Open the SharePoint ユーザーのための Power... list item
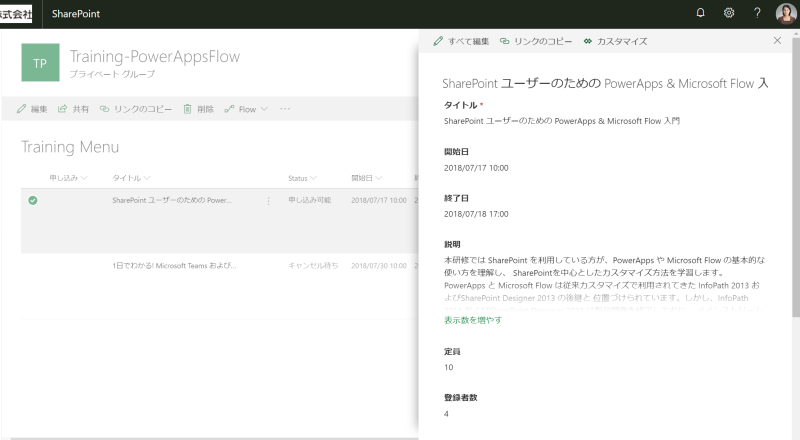Image resolution: width=800 pixels, height=440 pixels. (171, 200)
